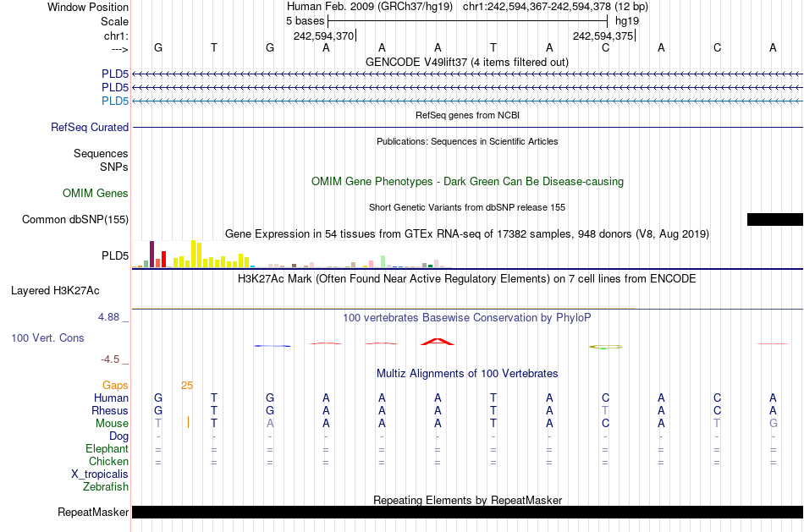Click the 'chr1:' ruler label
This screenshot has width=804, height=532.
(116, 36)
